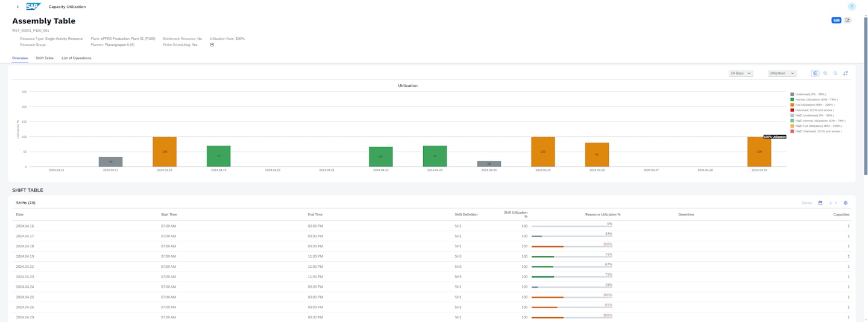The width and height of the screenshot is (868, 322).
Task: Click the back navigation arrow
Action: pyautogui.click(x=17, y=7)
